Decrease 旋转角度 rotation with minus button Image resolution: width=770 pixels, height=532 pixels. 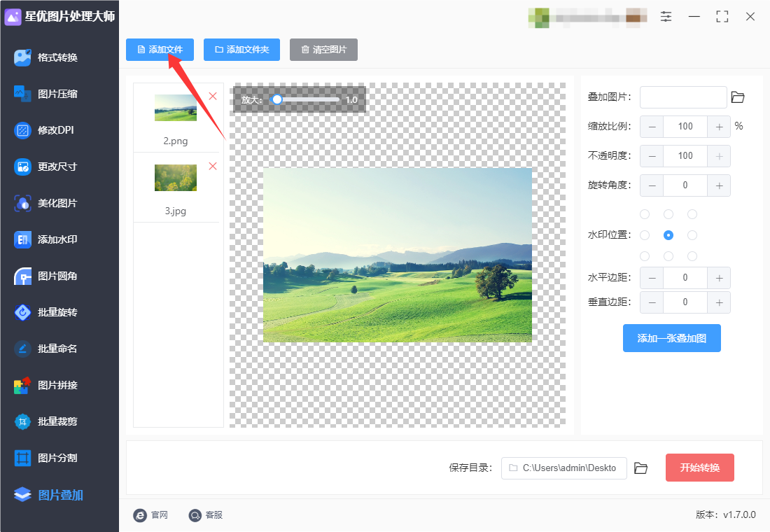point(652,185)
